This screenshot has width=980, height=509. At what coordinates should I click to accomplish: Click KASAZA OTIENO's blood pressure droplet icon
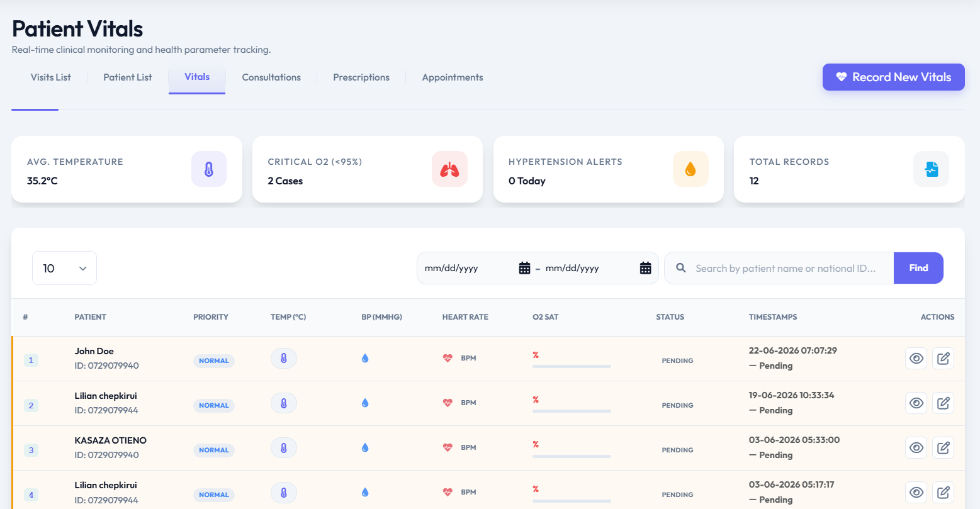click(x=365, y=447)
